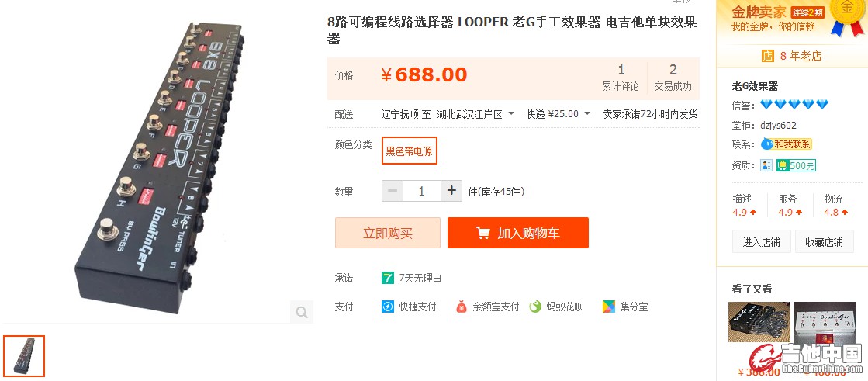
Task: Open the 湖北武汉江岸区 destination dropdown
Action: click(475, 114)
